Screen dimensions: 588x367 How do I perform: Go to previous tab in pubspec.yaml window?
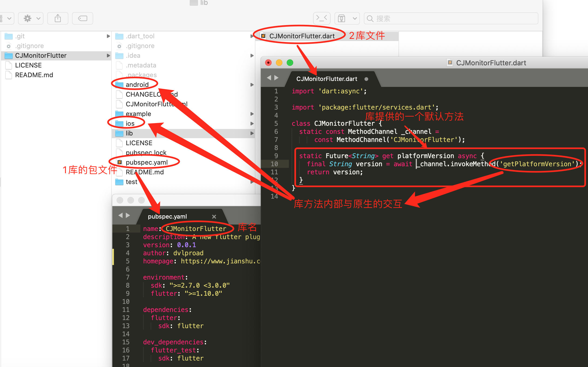click(x=120, y=215)
